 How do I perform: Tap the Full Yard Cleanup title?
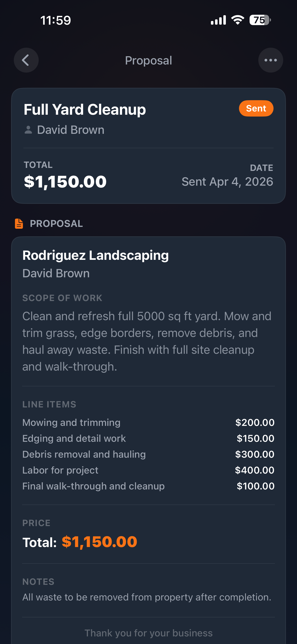pos(85,110)
